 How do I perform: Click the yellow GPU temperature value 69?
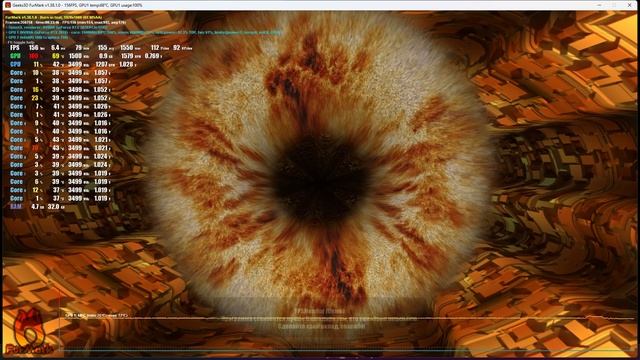[56, 56]
